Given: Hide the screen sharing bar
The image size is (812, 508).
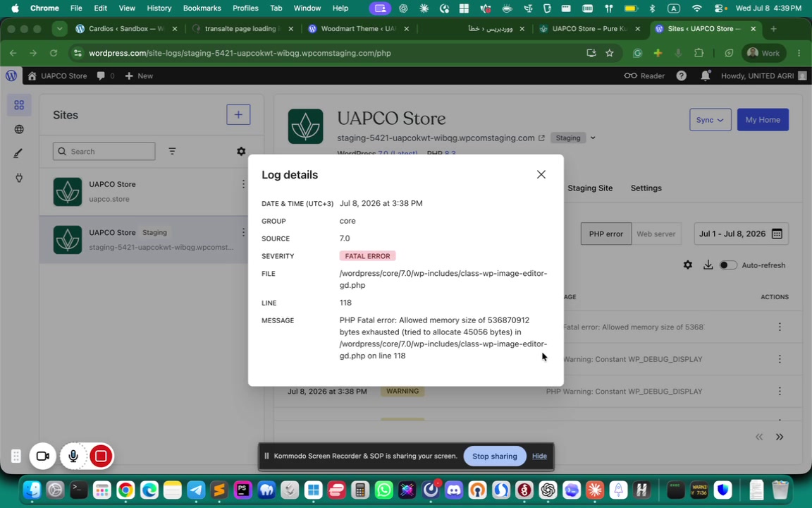Looking at the screenshot, I should coord(539,456).
